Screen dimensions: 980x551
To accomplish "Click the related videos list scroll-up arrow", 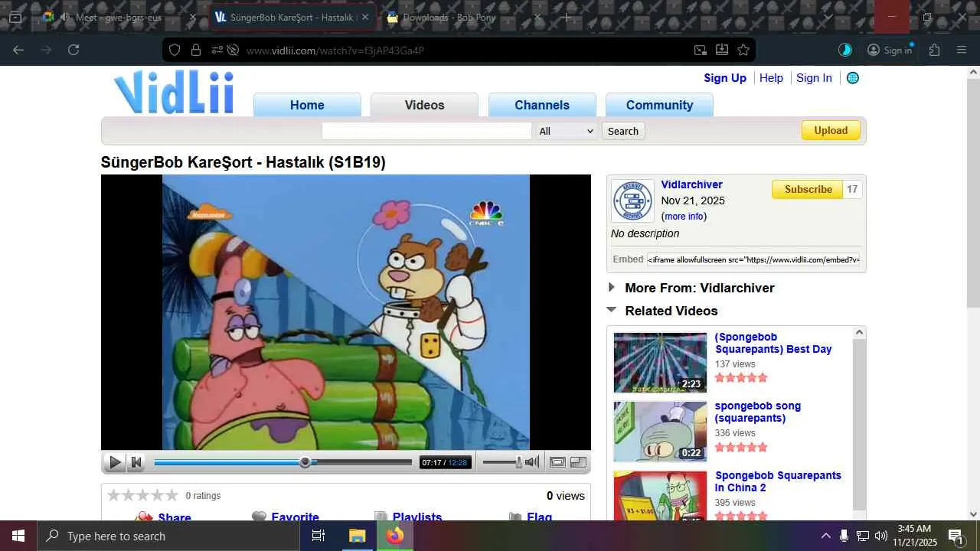I will coord(859,332).
